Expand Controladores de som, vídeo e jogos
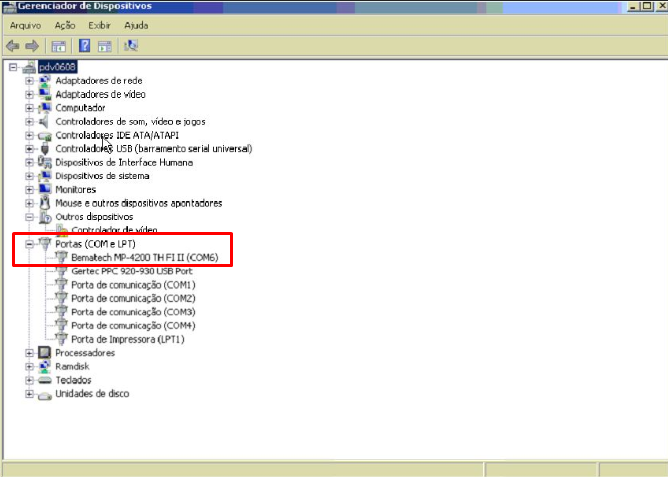668x477 pixels. point(29,121)
